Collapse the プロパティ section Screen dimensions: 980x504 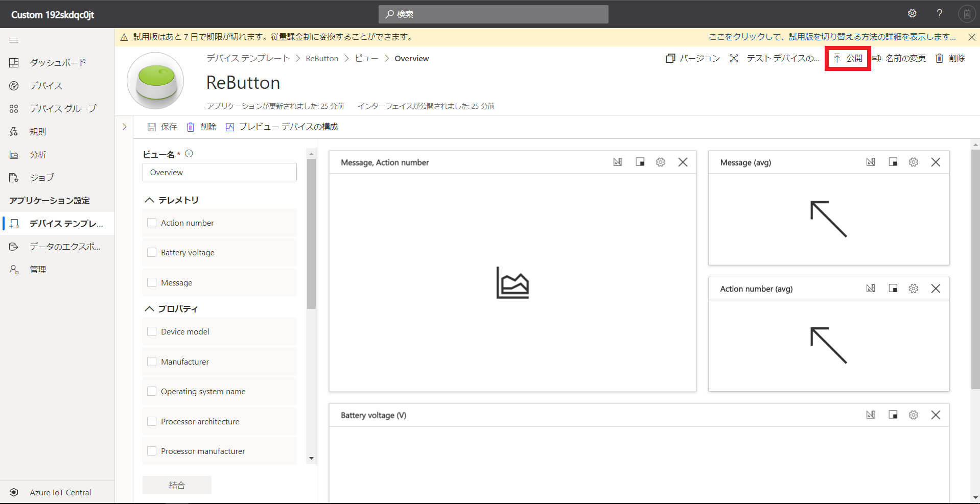150,309
